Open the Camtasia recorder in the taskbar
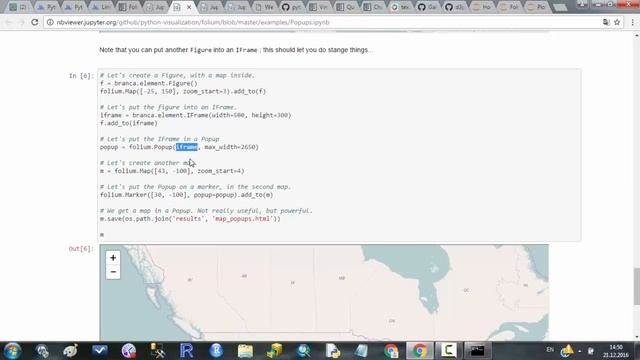Image resolution: width=640 pixels, height=360 pixels. 448,351
